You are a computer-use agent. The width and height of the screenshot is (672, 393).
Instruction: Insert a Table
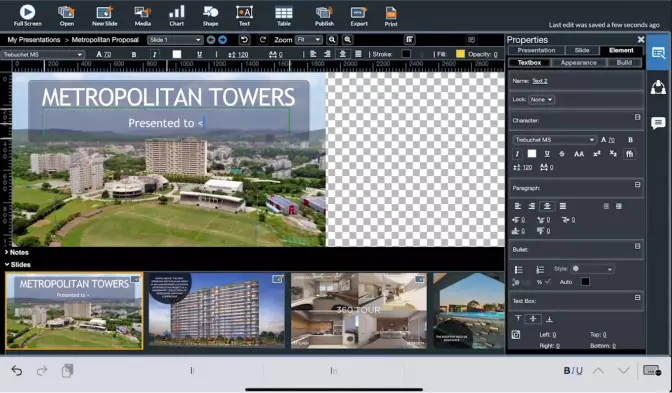pos(284,15)
